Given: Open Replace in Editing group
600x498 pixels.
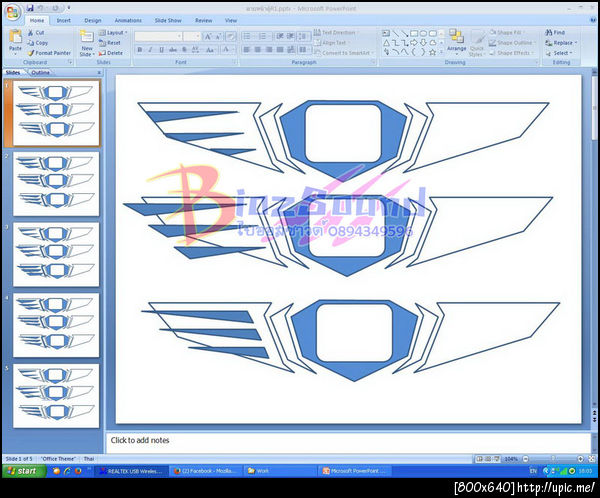Looking at the screenshot, I should 561,43.
